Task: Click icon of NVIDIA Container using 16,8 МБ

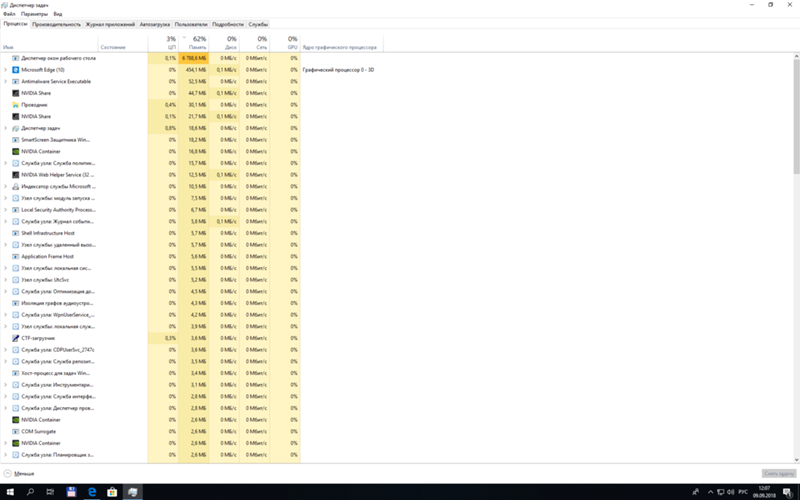Action: pos(15,152)
